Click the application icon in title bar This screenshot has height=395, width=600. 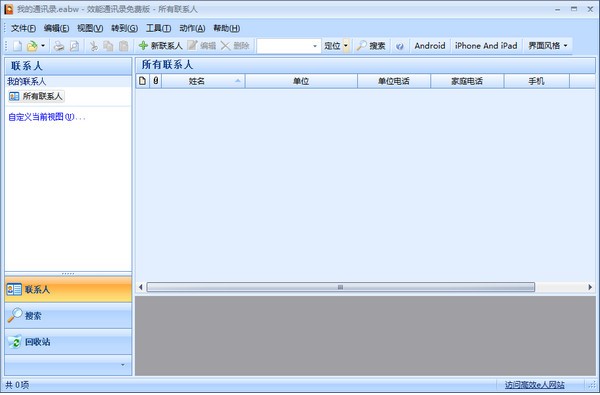pos(8,9)
